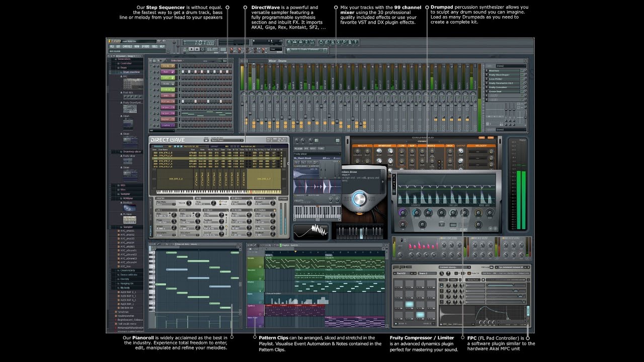Click the Piano roll vertical scrollbar
Image resolution: width=644 pixels, height=362 pixels.
[240, 279]
